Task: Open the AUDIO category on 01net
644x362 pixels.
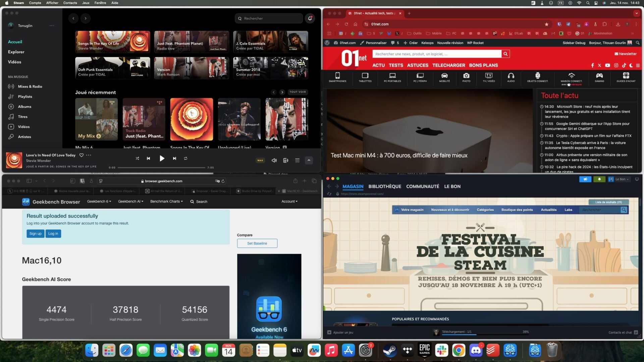Action: coord(511,77)
